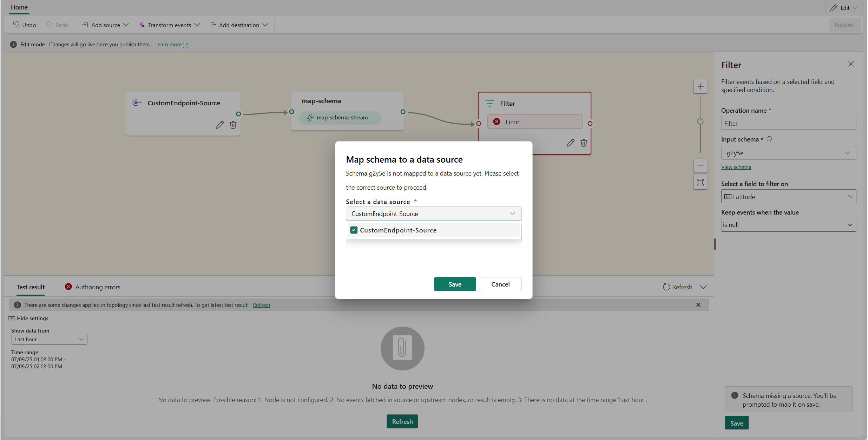Expand the Add destination dropdown
The height and width of the screenshot is (440, 868).
click(x=265, y=25)
